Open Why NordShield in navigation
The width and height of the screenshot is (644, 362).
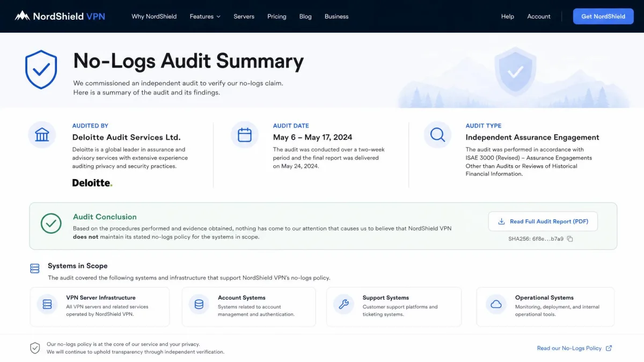(154, 17)
